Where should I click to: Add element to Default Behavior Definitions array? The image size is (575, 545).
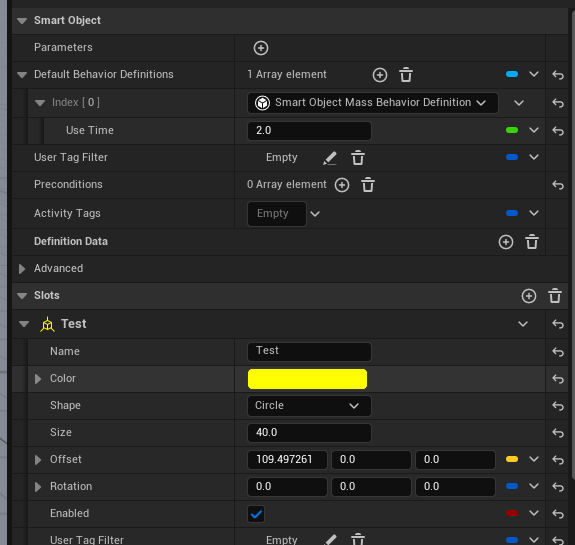click(x=380, y=75)
